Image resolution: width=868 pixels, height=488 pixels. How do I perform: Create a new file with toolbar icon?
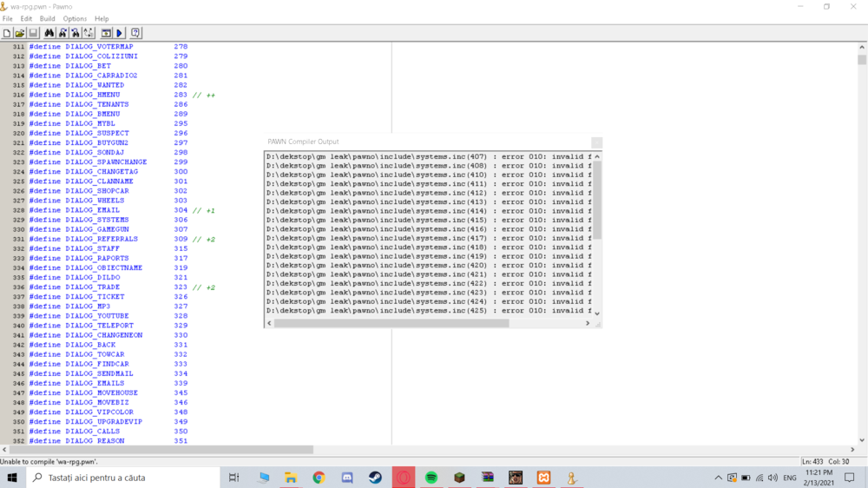coord(7,33)
